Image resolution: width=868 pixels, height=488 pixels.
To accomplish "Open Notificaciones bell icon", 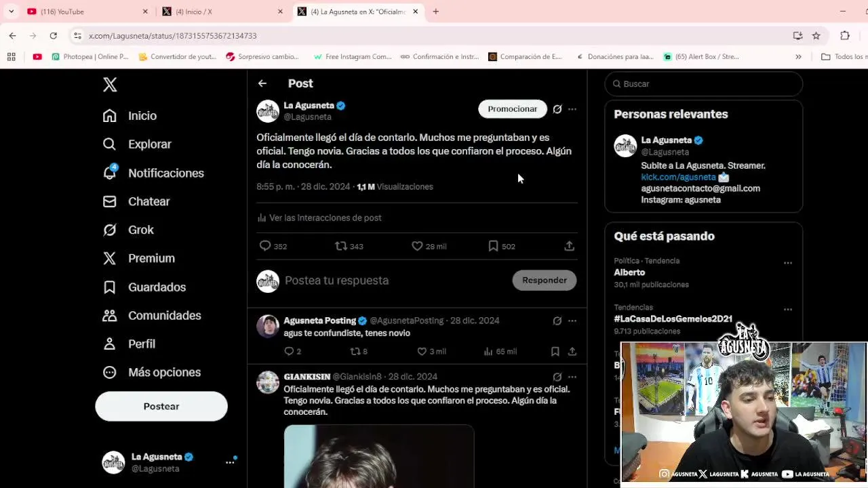I will click(x=109, y=173).
